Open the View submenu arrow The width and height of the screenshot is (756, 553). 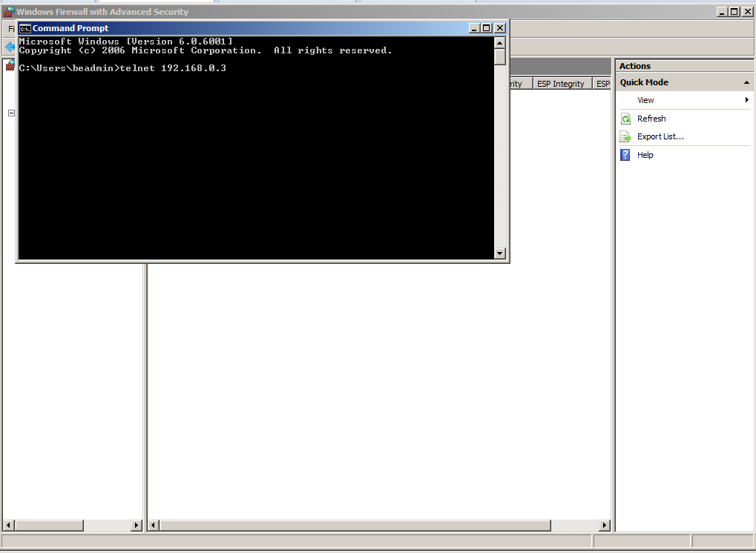pos(747,100)
